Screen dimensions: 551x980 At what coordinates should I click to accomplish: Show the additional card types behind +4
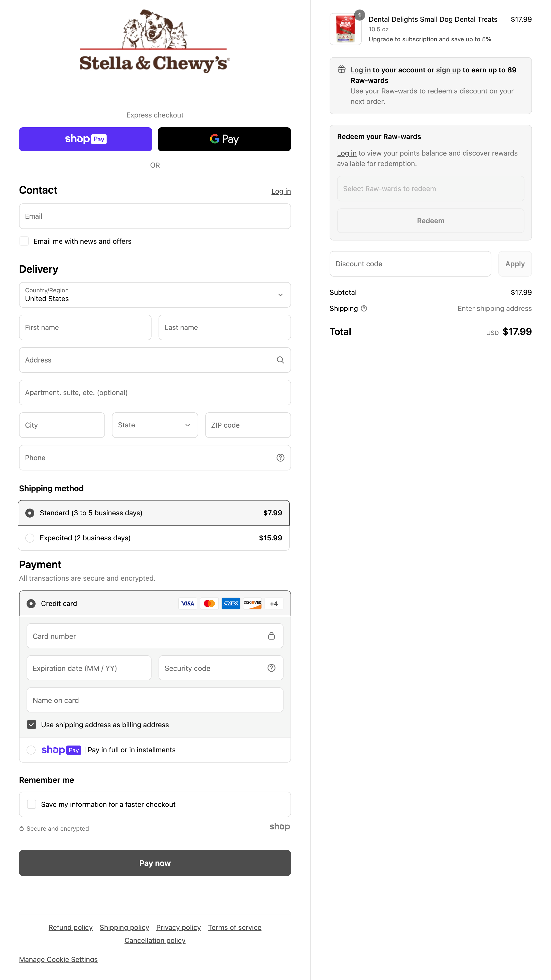pyautogui.click(x=273, y=603)
